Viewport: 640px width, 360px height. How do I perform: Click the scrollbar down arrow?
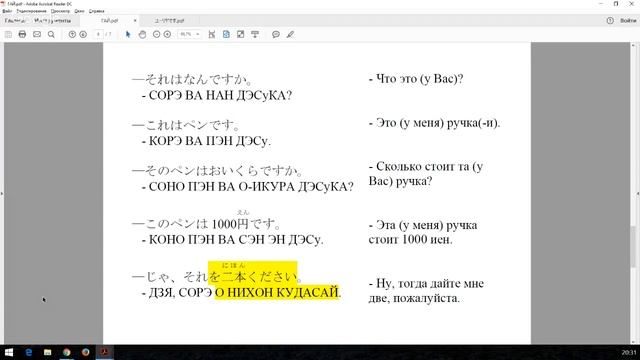pos(633,342)
